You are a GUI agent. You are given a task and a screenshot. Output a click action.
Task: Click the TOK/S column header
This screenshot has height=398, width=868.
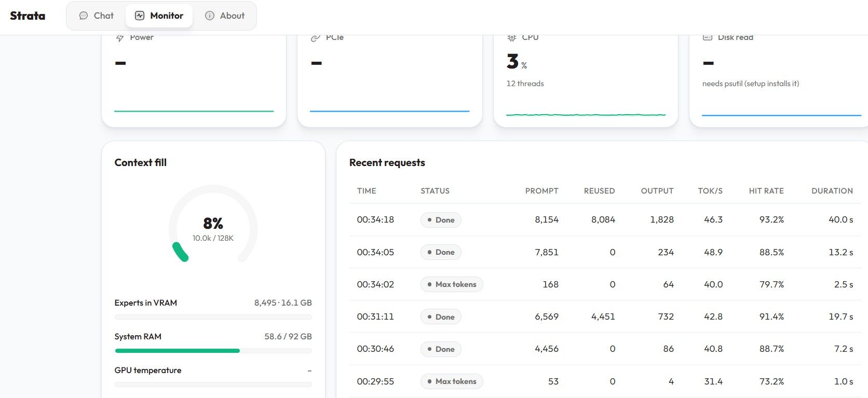pos(710,191)
